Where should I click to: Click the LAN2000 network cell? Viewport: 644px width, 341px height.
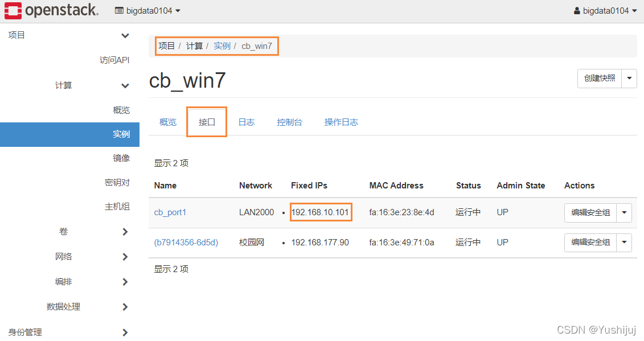[256, 212]
